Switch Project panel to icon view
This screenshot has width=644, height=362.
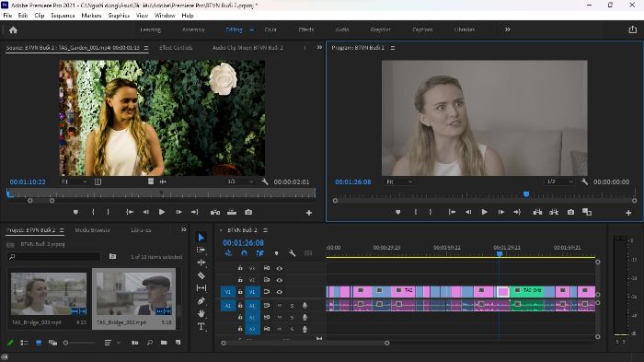click(39, 343)
